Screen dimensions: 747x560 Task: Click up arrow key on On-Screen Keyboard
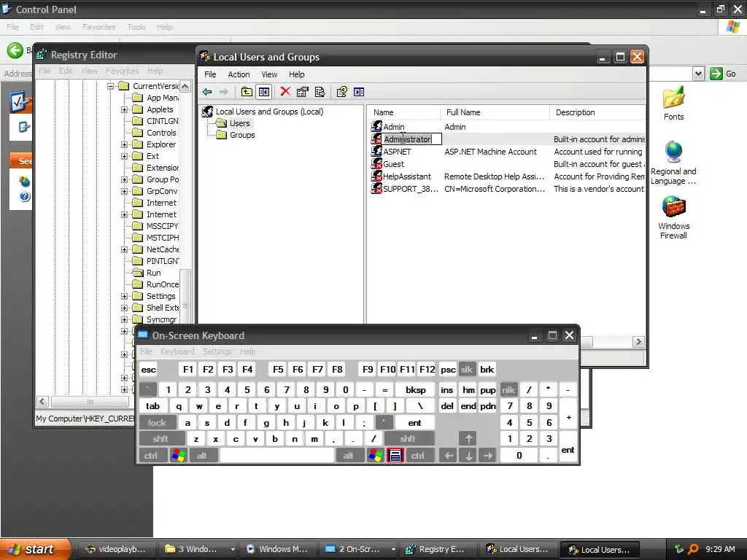click(x=468, y=438)
